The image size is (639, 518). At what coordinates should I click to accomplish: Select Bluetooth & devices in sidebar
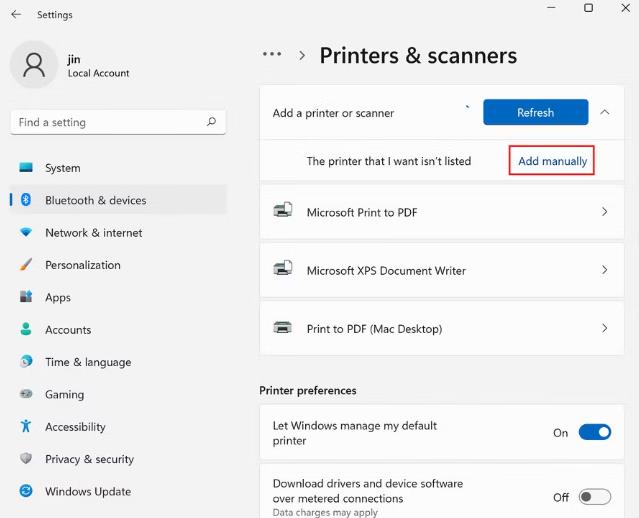tap(118, 200)
